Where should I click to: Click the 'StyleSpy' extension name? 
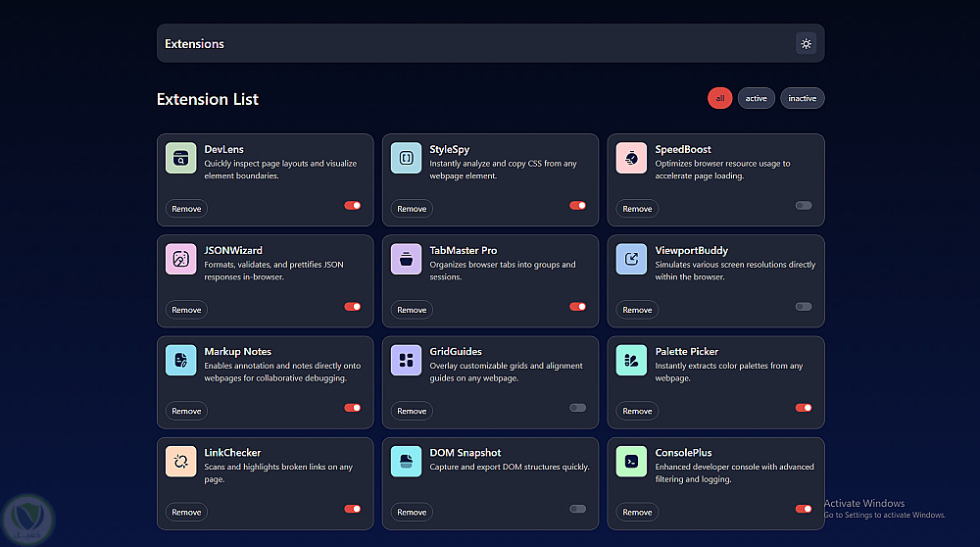450,149
